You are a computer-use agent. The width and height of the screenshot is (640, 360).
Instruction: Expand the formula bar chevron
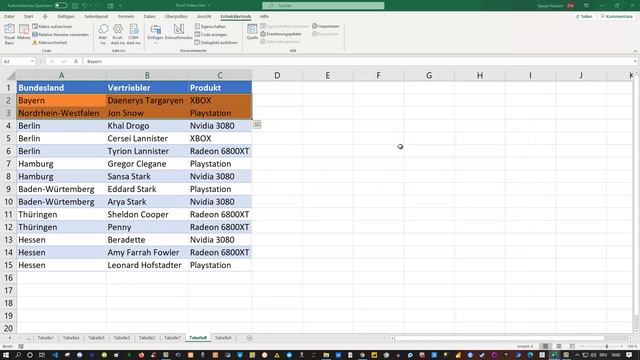coord(635,61)
